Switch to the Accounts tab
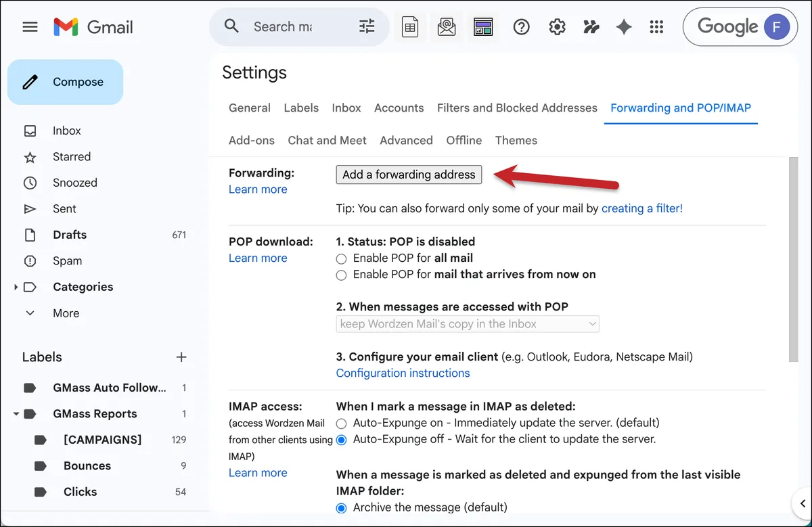The width and height of the screenshot is (812, 527). coord(399,108)
